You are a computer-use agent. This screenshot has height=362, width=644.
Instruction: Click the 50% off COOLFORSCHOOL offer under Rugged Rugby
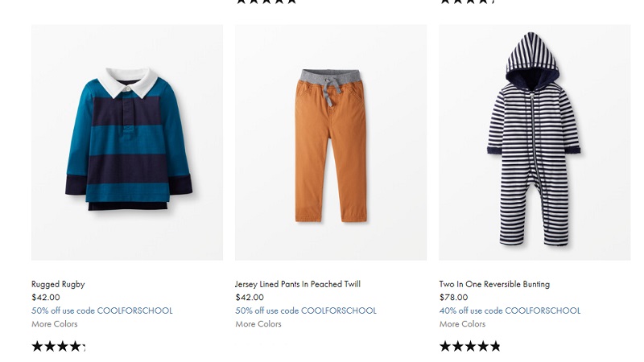click(102, 311)
